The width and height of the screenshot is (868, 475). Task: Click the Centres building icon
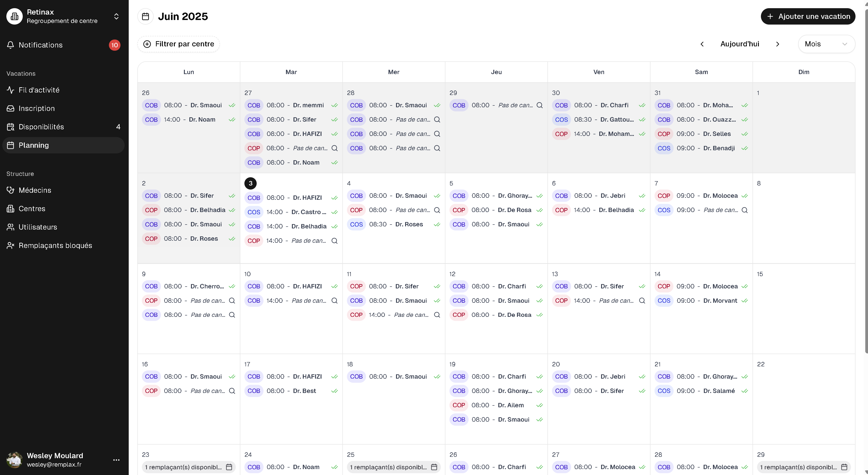pyautogui.click(x=10, y=209)
